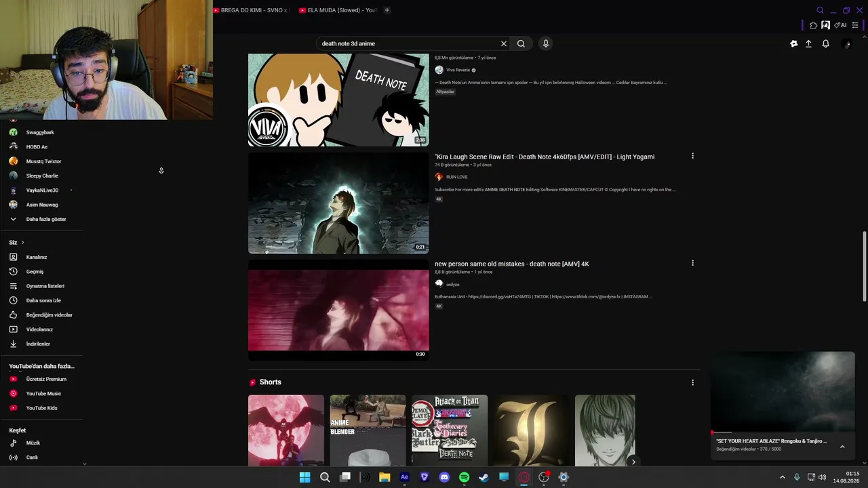Open Windows Start menu
This screenshot has height=488, width=868.
[305, 477]
